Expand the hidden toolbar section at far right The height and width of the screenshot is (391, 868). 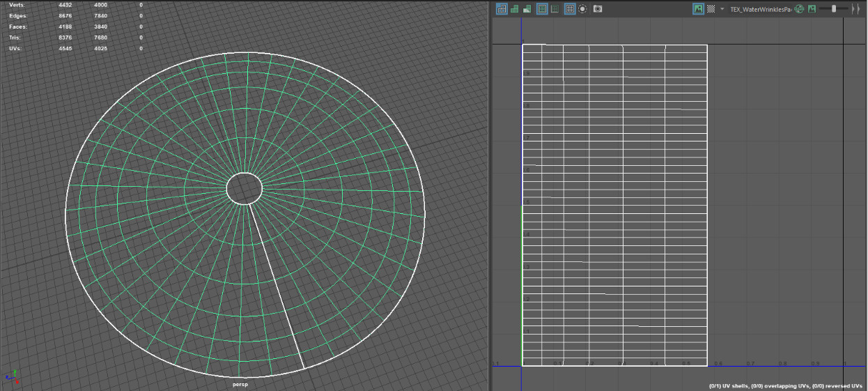855,9
